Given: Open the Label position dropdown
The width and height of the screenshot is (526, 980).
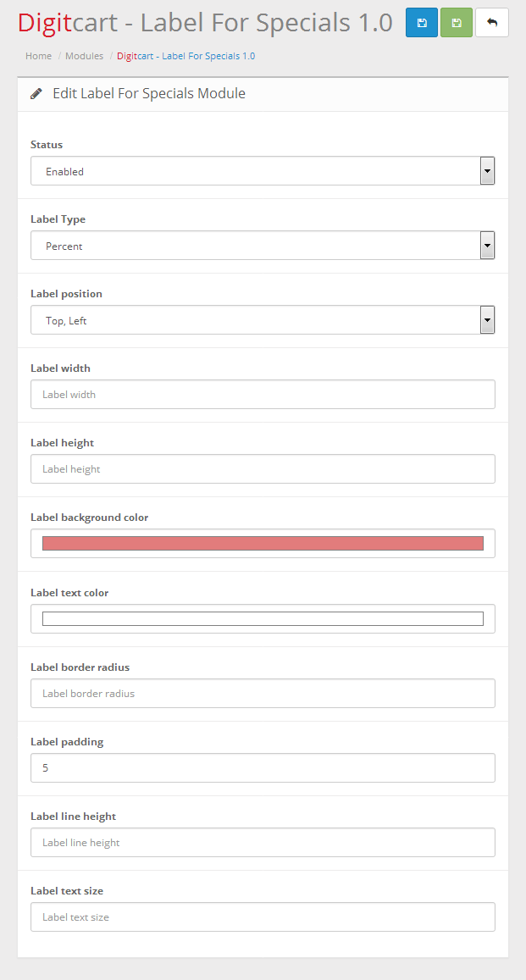Looking at the screenshot, I should pyautogui.click(x=263, y=320).
